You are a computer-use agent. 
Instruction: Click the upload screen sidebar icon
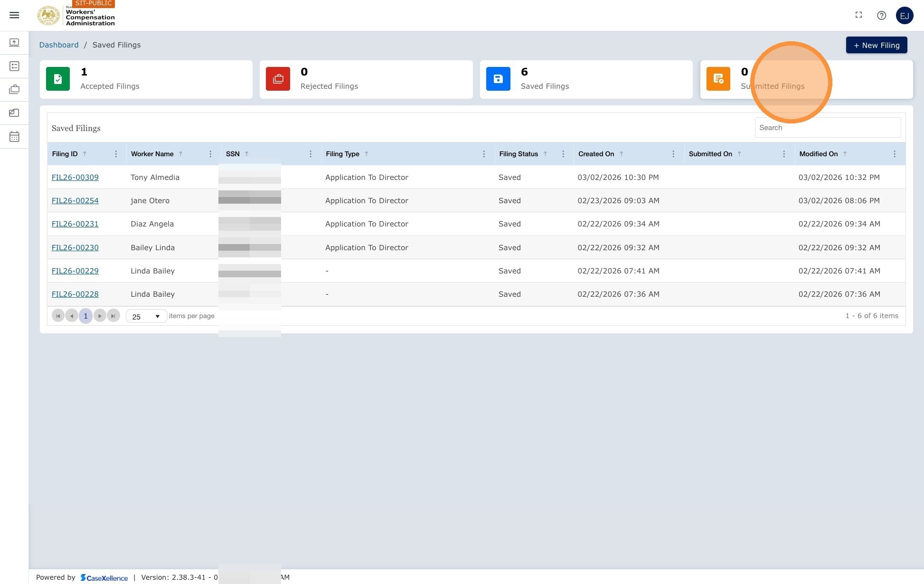click(14, 43)
